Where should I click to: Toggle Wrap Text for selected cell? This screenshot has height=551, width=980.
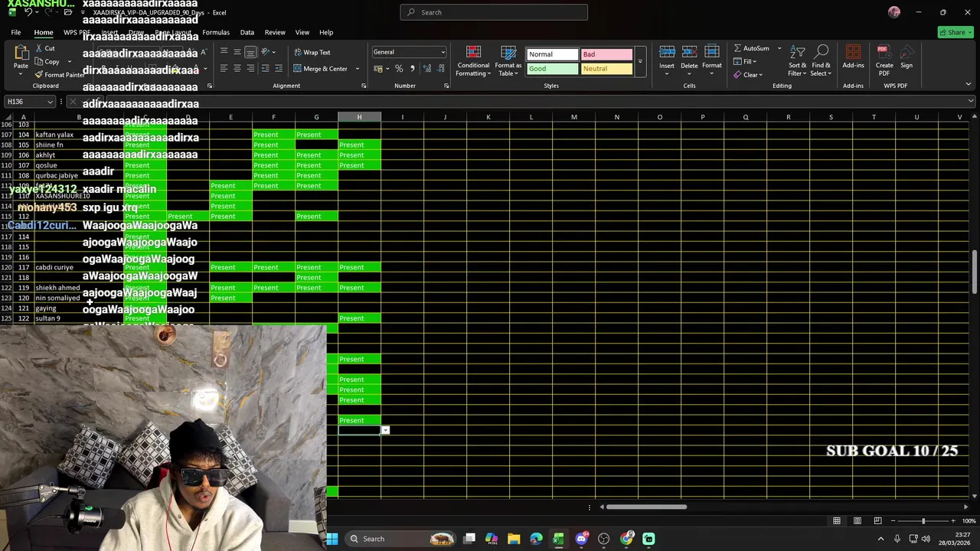[312, 52]
